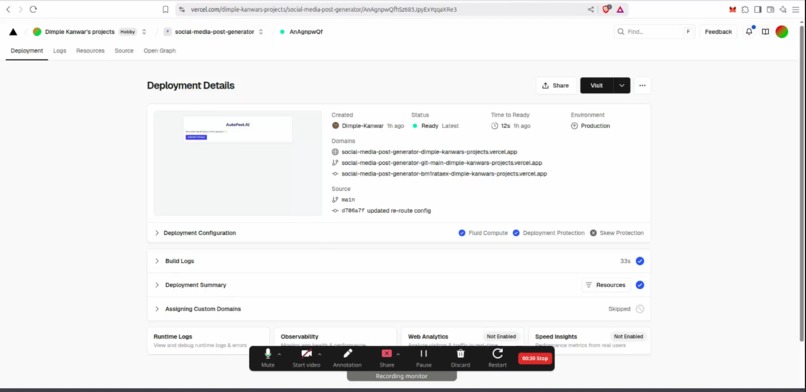Switch to the Logs tab
The width and height of the screenshot is (806, 392).
[x=60, y=51]
